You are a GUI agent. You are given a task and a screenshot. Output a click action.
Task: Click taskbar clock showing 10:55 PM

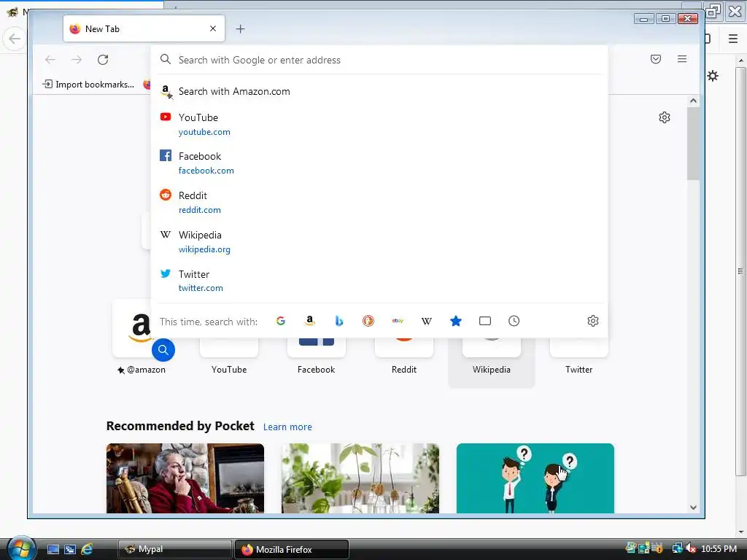(719, 548)
